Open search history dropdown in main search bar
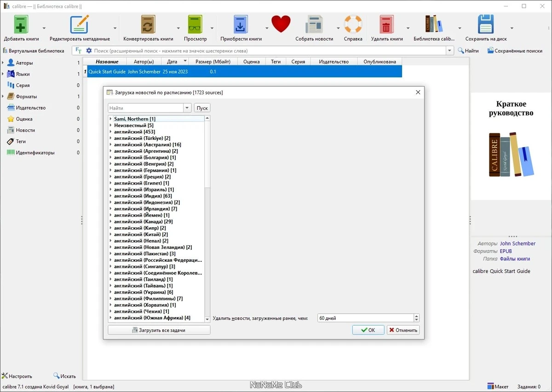552x392 pixels. point(450,51)
